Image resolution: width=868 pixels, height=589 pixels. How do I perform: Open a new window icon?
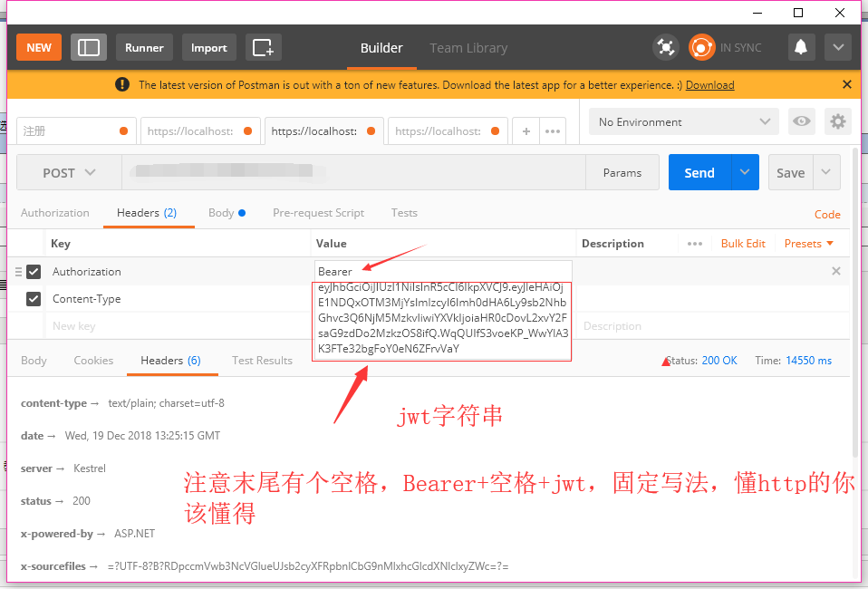(264, 48)
